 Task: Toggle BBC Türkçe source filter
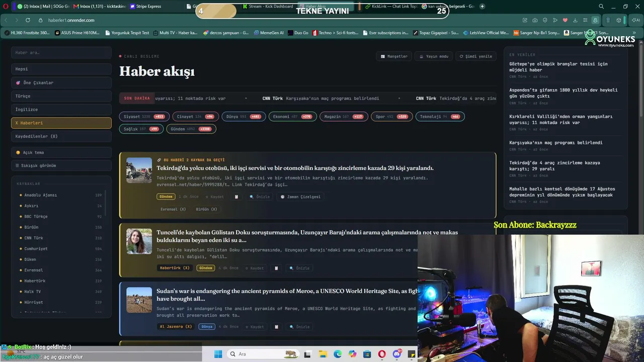click(x=60, y=217)
